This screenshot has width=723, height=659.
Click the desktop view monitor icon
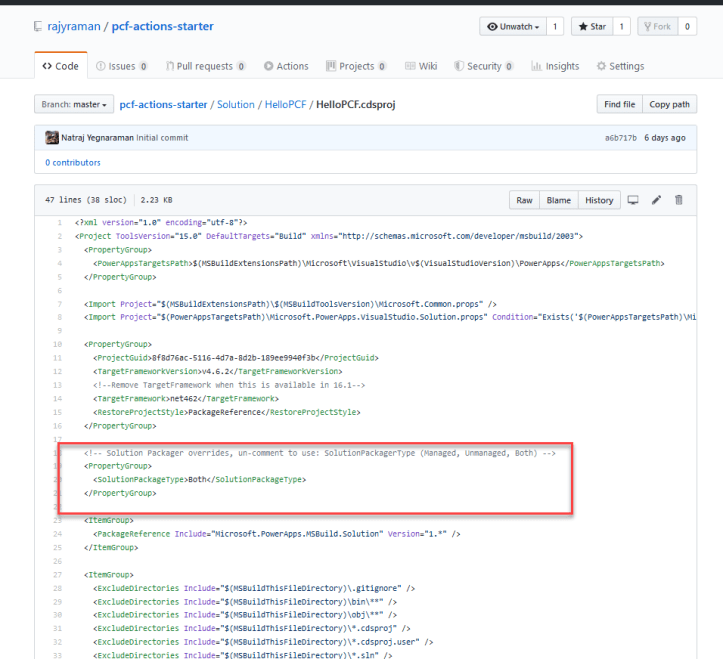[633, 200]
